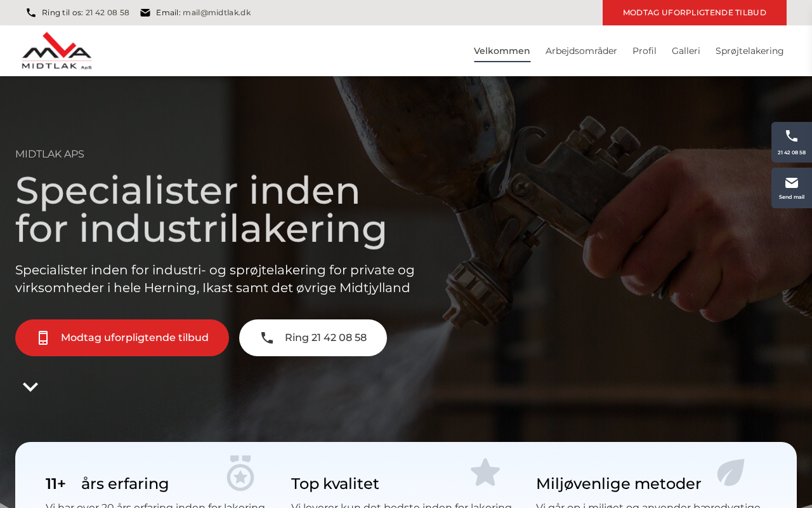Screen dimensions: 812x508
Task: Click the mail@midtlak.dk email link
Action: (217, 13)
